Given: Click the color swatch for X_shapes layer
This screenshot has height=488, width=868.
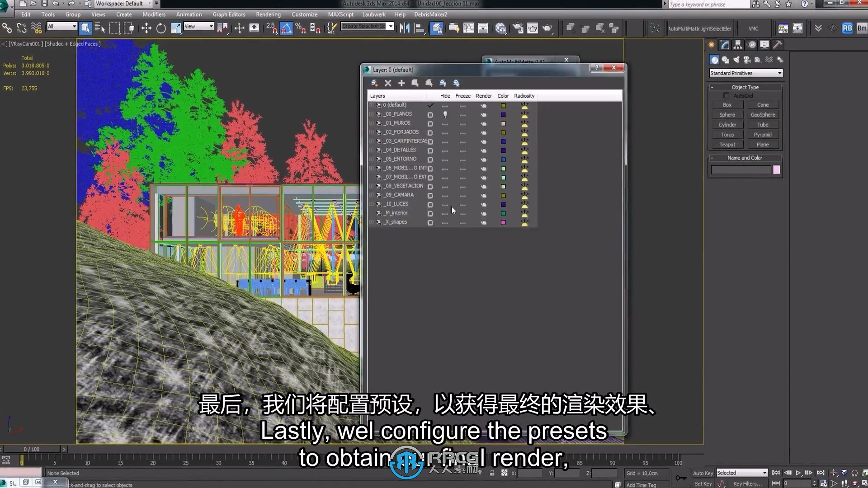Looking at the screenshot, I should [x=503, y=222].
